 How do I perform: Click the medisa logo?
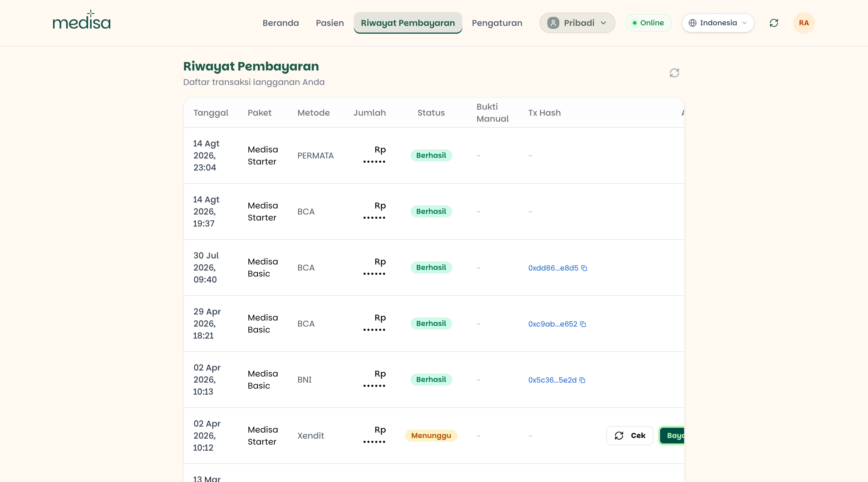pos(82,20)
